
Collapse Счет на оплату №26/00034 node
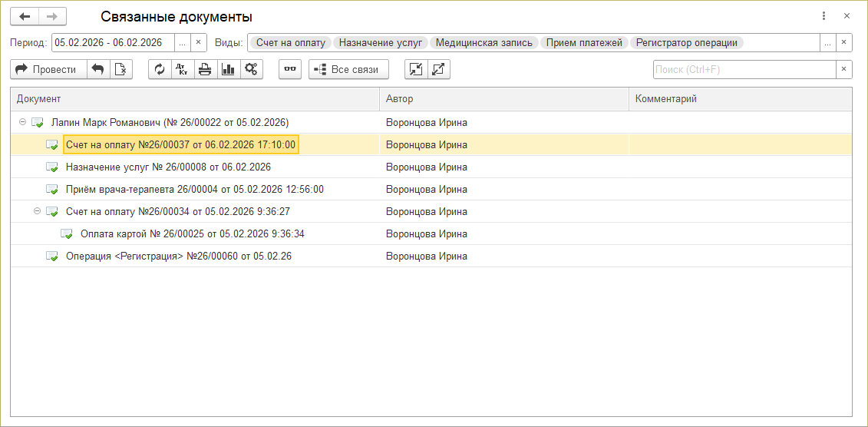pyautogui.click(x=38, y=211)
